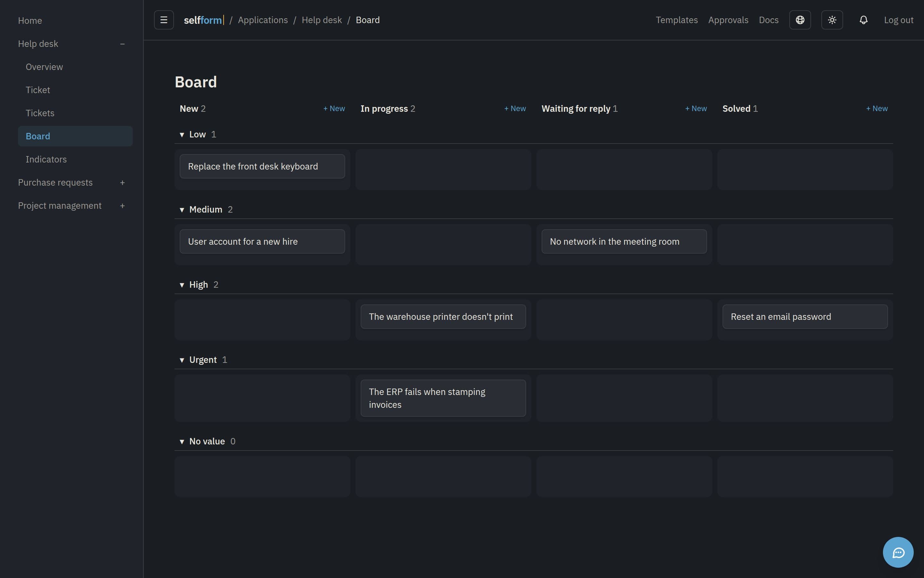
Task: Click Log out
Action: [x=899, y=20]
